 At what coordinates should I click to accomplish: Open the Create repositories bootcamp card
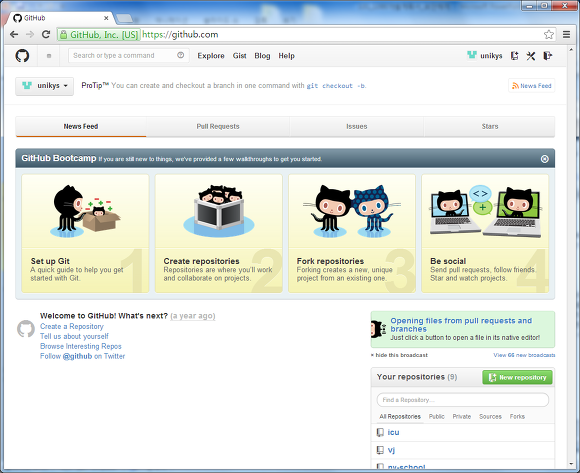coord(219,233)
